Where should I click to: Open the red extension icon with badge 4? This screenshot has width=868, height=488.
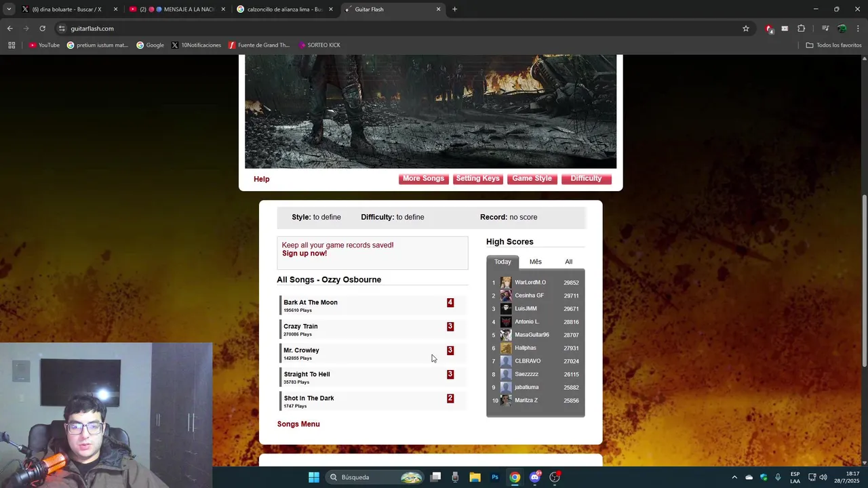769,28
